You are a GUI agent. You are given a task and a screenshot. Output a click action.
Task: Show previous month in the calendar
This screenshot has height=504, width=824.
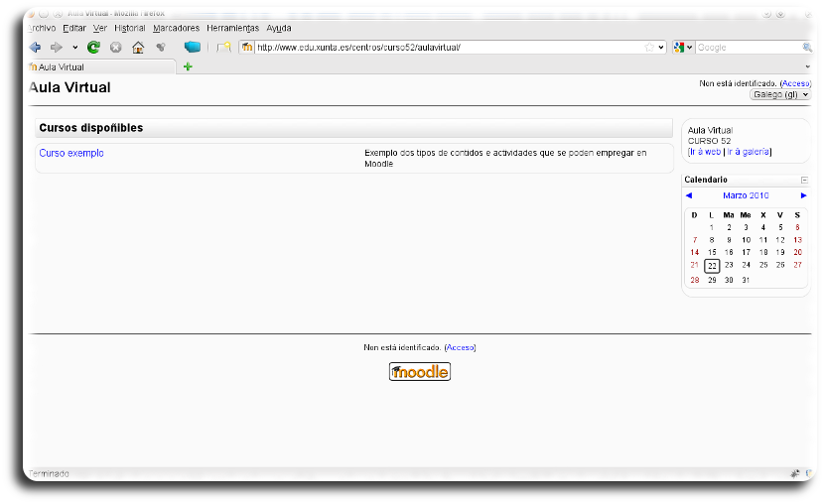(x=689, y=195)
